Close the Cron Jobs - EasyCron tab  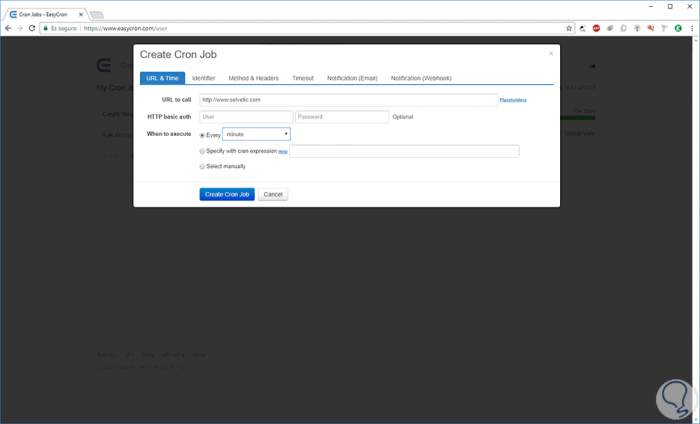click(81, 14)
